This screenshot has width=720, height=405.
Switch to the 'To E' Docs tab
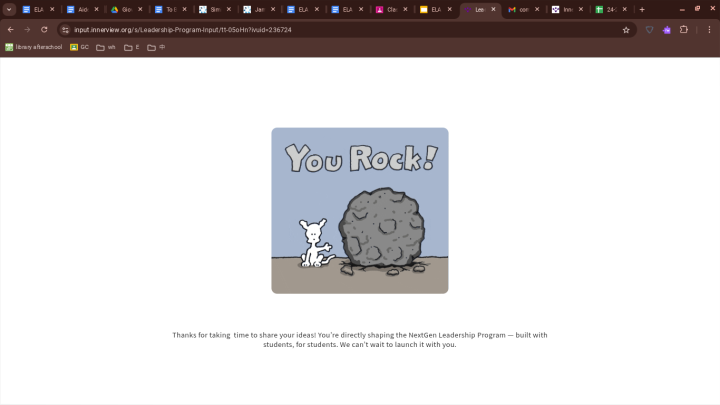(165, 9)
